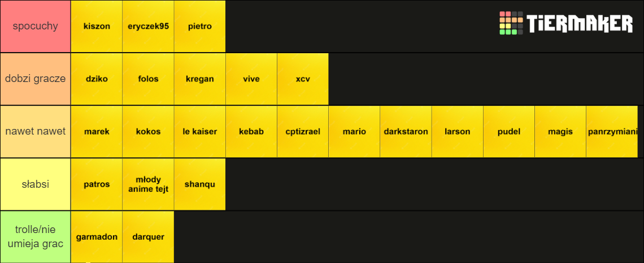This screenshot has width=644, height=263.
Task: Select the le kaiser tile
Action: [199, 131]
